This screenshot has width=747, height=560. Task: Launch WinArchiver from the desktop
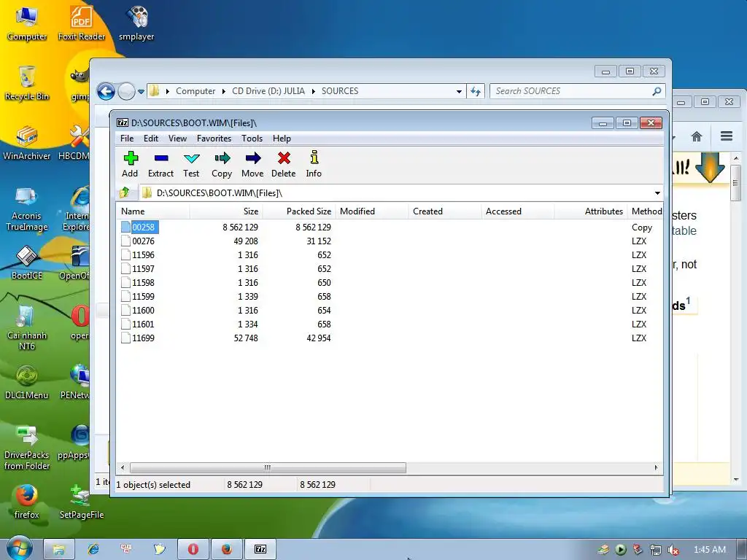27,143
